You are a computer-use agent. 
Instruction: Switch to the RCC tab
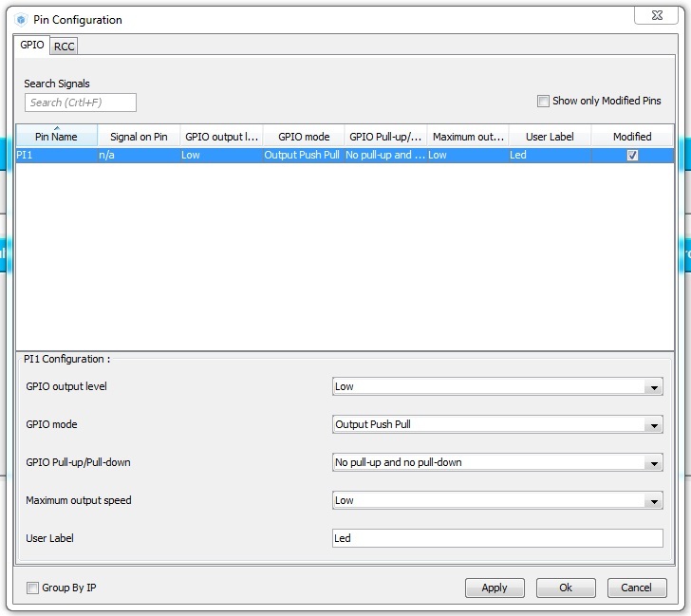pyautogui.click(x=64, y=47)
